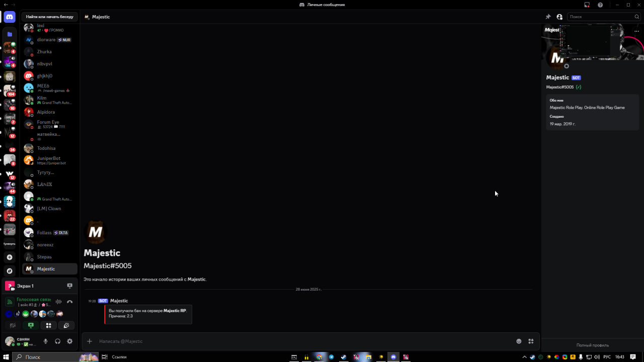Open Discord home direct messages button
Screen dimensions: 644x362
click(x=9, y=17)
